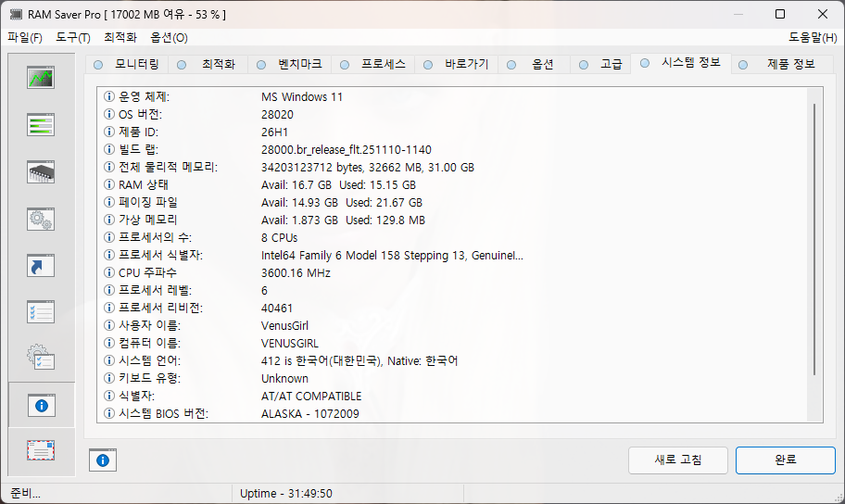Image resolution: width=845 pixels, height=504 pixels.
Task: Open the monitoring graph sidebar icon
Action: (x=41, y=78)
